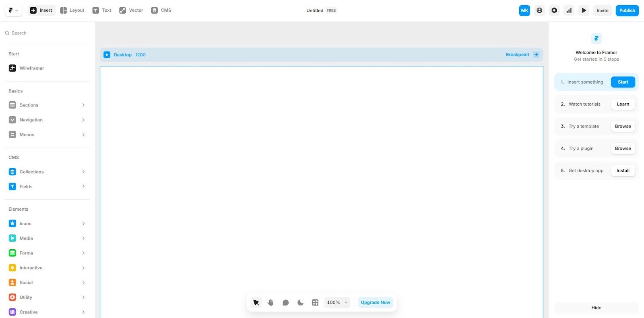Expand the Social chevron
Viewport: 644px width, 318px height.
point(83,283)
